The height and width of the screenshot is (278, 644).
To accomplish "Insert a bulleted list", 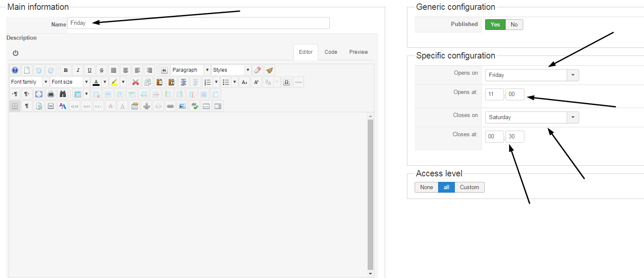I will (226, 82).
